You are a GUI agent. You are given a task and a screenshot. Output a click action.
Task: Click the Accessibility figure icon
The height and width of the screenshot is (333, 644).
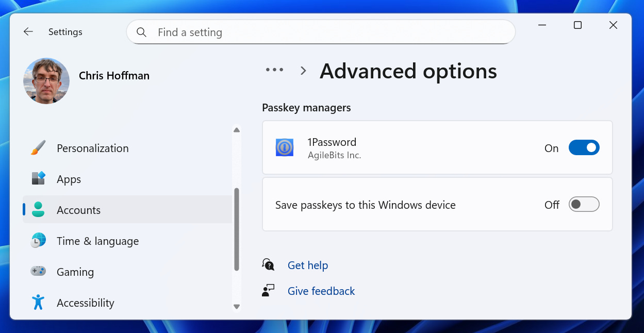[x=38, y=303]
